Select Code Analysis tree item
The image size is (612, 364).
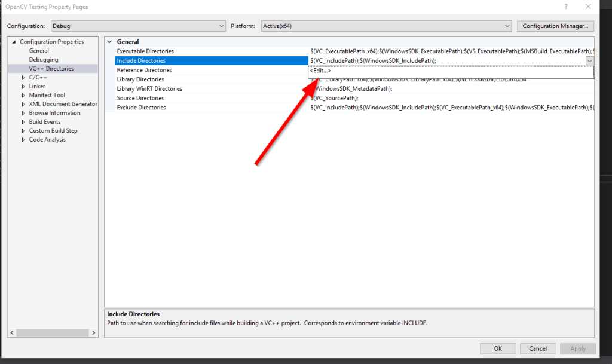(47, 140)
